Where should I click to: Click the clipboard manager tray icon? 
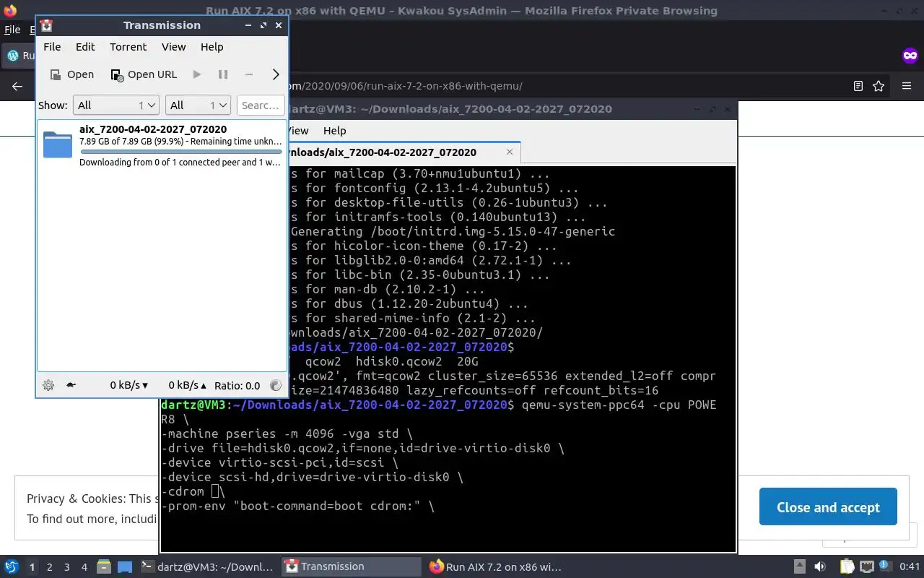[847, 566]
